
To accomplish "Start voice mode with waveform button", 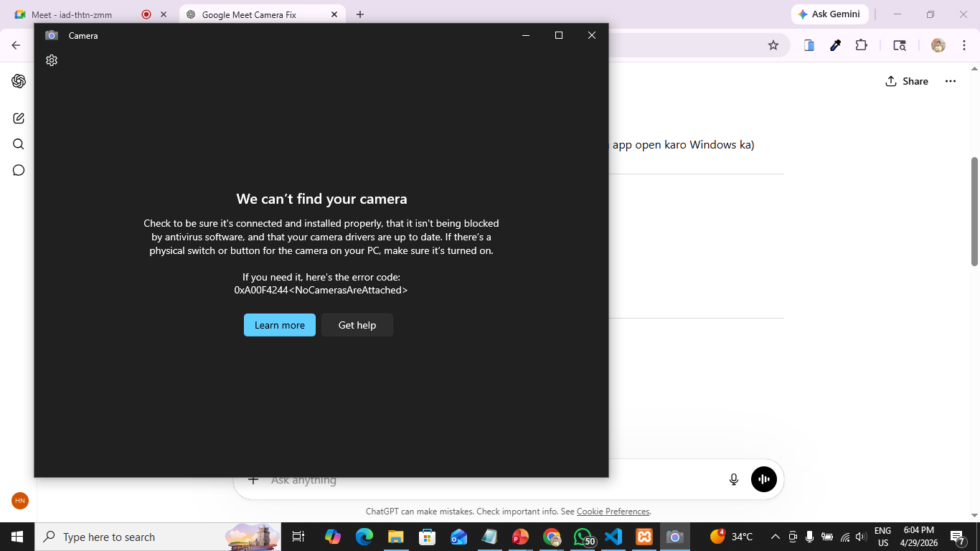I will click(764, 479).
